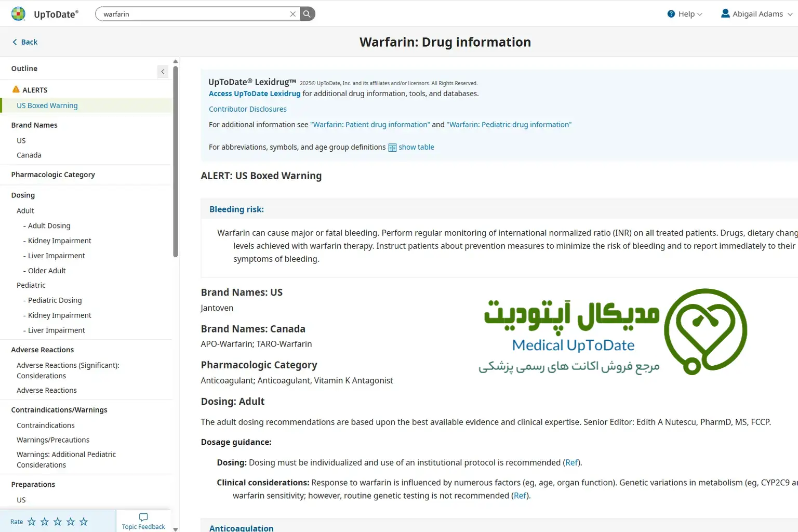Image resolution: width=798 pixels, height=532 pixels.
Task: Open Warfarin: Patient drug information link
Action: click(x=370, y=125)
